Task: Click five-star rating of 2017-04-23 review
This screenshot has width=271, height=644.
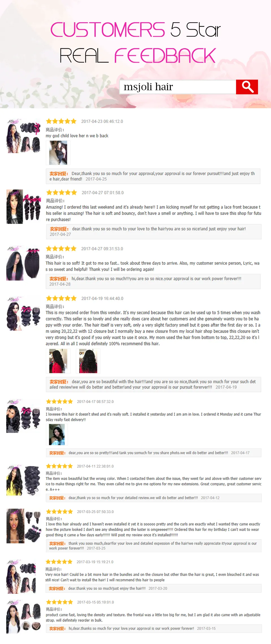Action: [x=61, y=121]
